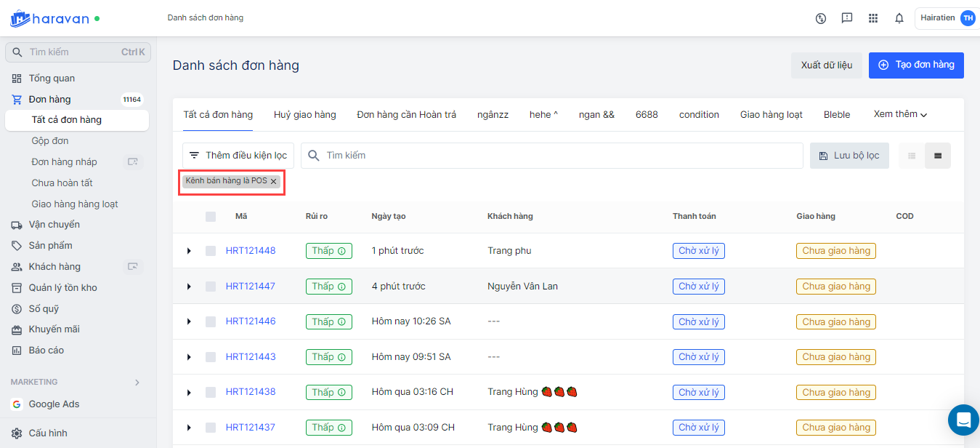Screen dimensions: 980x448
Task: Open order link HRT121446
Action: click(x=251, y=321)
